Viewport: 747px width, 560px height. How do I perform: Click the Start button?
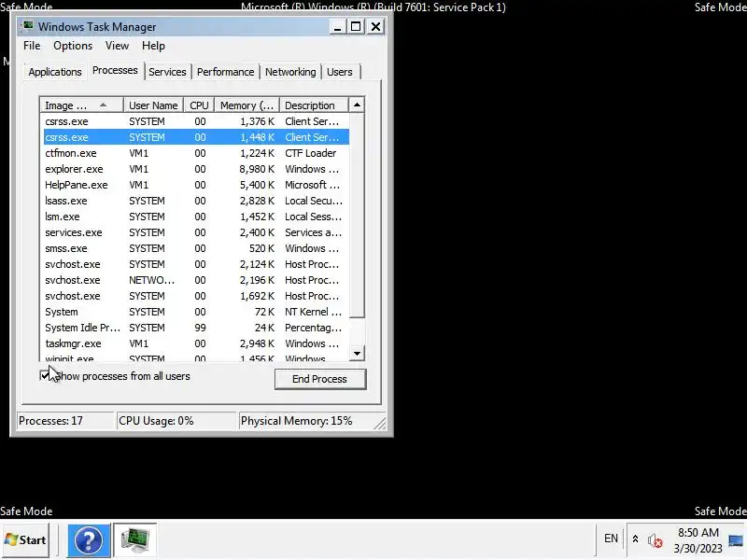[x=25, y=540]
